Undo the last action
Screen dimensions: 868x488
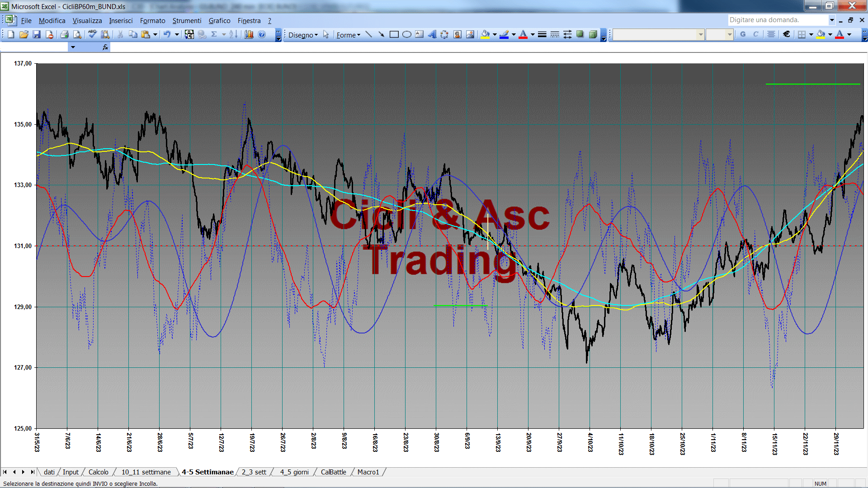167,34
